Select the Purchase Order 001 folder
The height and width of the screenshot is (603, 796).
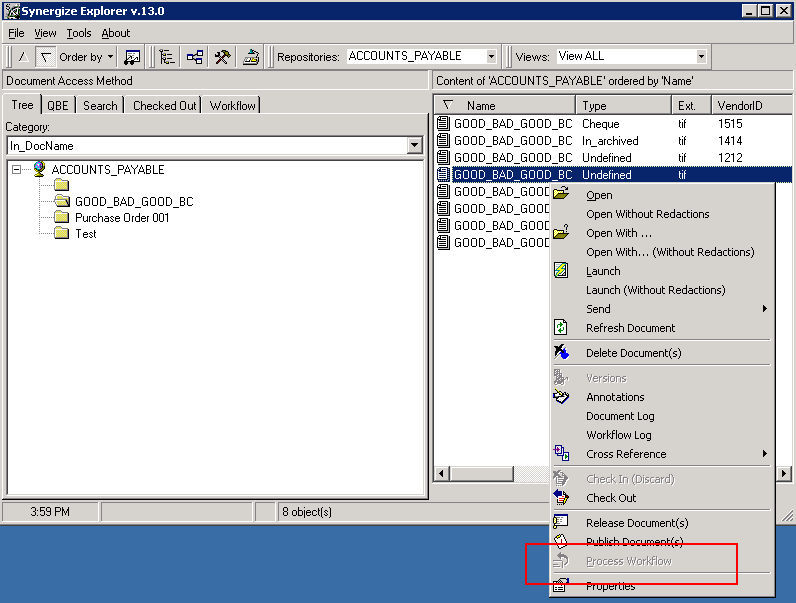(112, 218)
